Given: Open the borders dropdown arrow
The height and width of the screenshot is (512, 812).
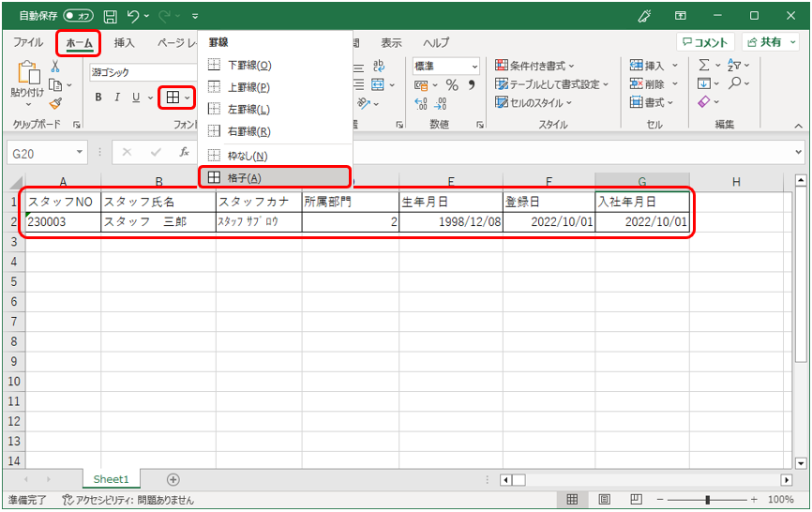Looking at the screenshot, I should [x=187, y=98].
